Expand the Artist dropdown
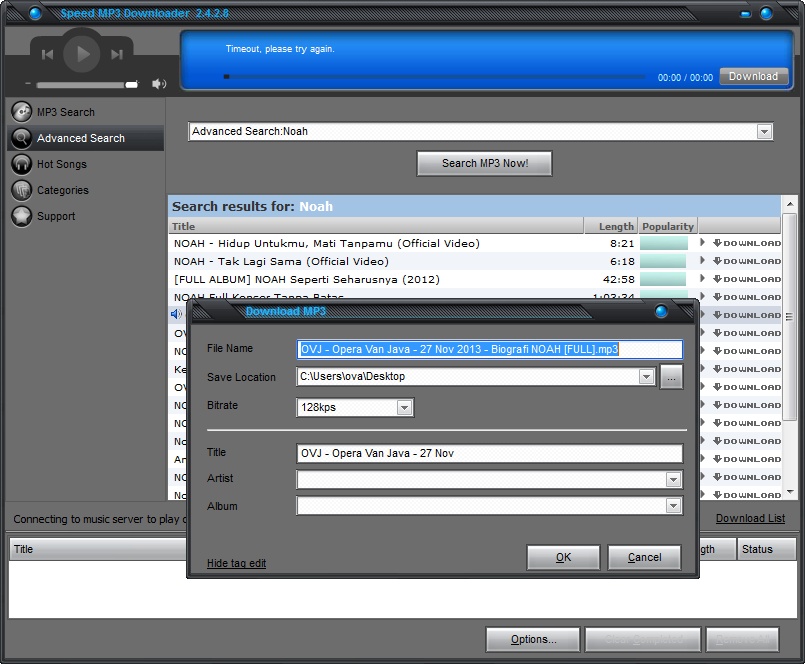805x664 pixels. tap(673, 480)
